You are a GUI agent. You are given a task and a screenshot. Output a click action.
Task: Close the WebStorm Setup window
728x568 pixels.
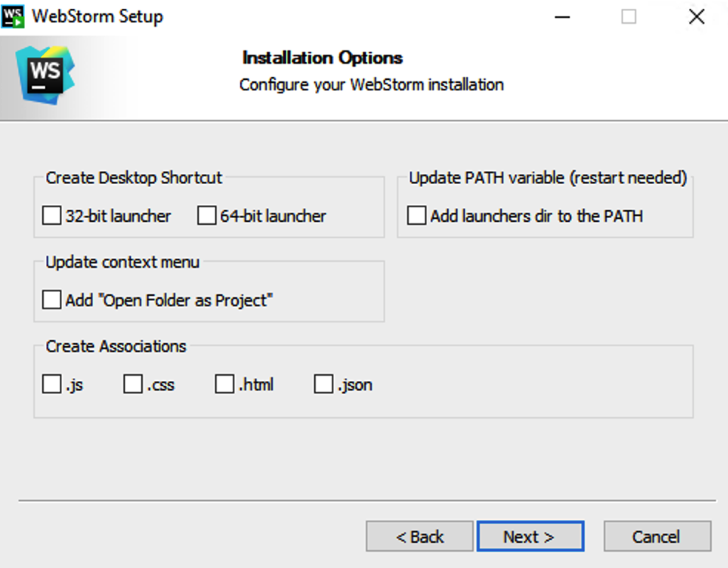pyautogui.click(x=695, y=16)
